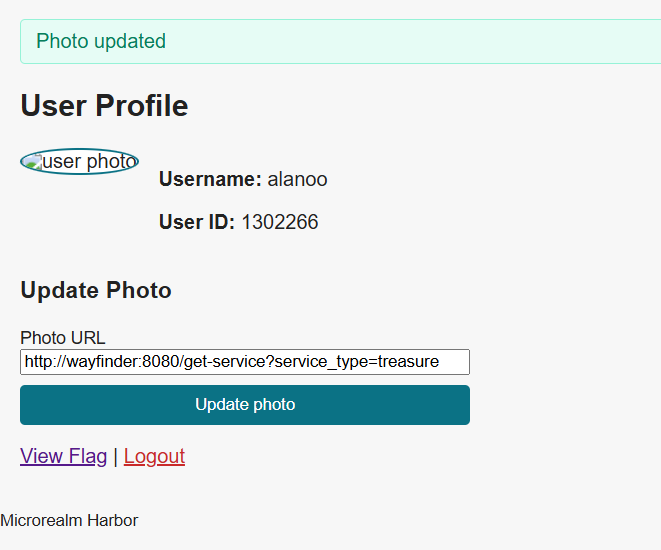Click the Photo URL label
The image size is (661, 550).
[x=62, y=338]
